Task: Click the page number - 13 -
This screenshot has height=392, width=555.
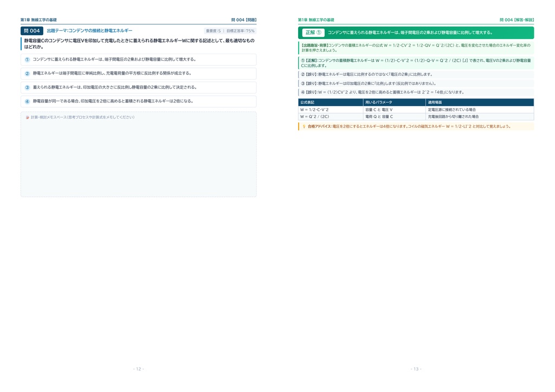Action: tap(416, 369)
